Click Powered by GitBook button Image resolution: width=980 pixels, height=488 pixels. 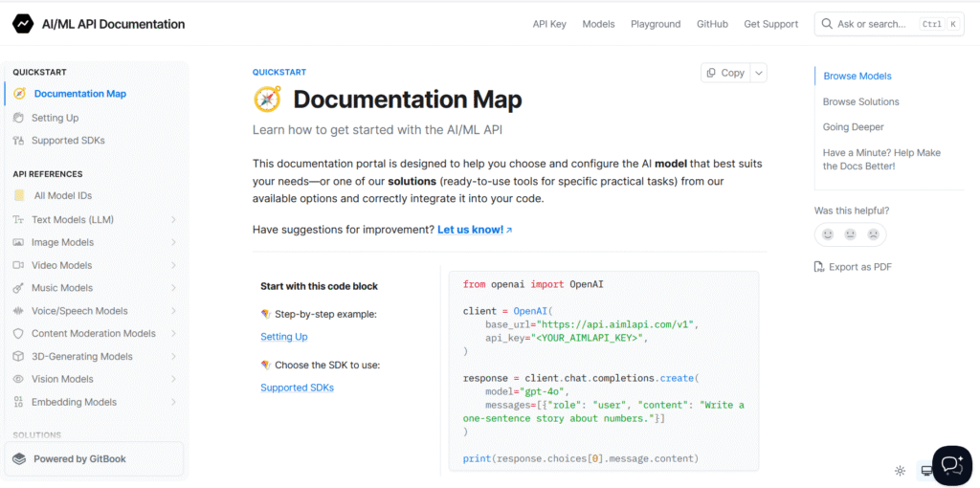[95, 459]
